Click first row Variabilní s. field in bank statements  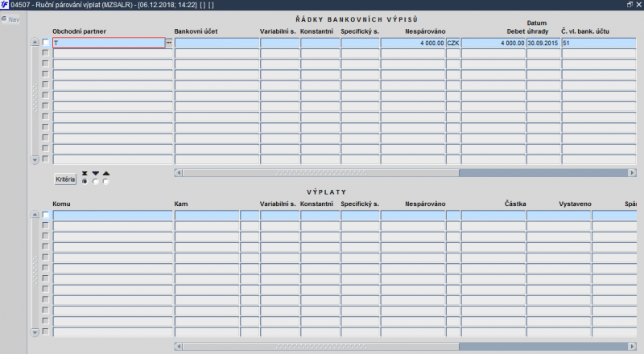[279, 43]
